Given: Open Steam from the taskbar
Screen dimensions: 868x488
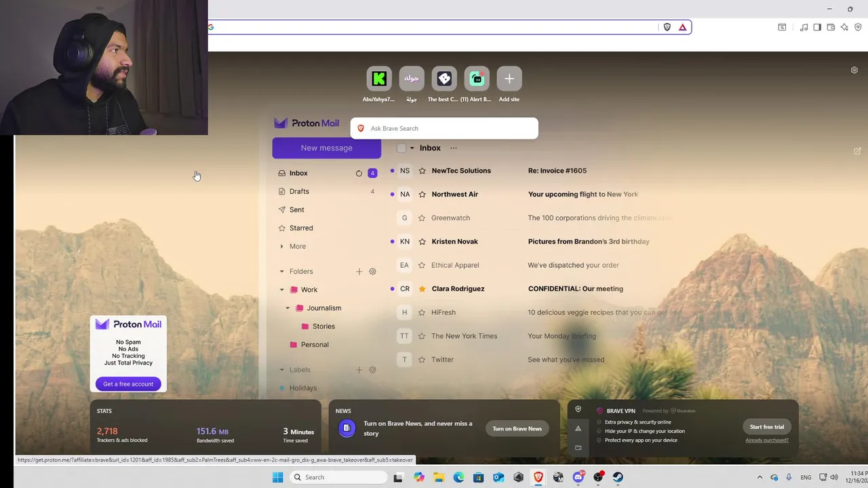Looking at the screenshot, I should point(618,477).
